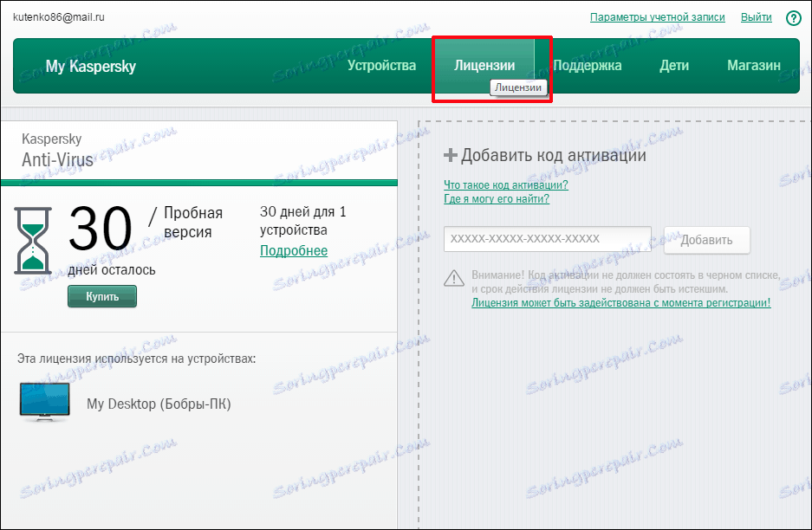This screenshot has height=530, width=812.
Task: Click the green progress bar under Anti-Virus
Action: coord(198,182)
